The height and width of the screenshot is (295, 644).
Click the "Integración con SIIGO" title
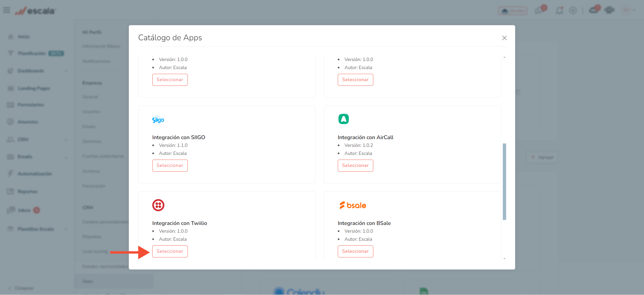[x=178, y=137]
